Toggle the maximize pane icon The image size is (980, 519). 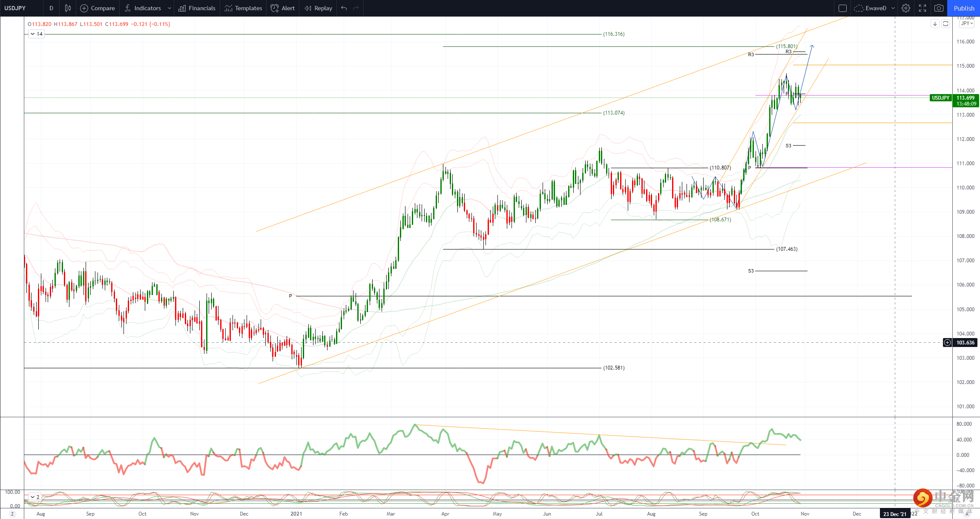click(x=946, y=24)
